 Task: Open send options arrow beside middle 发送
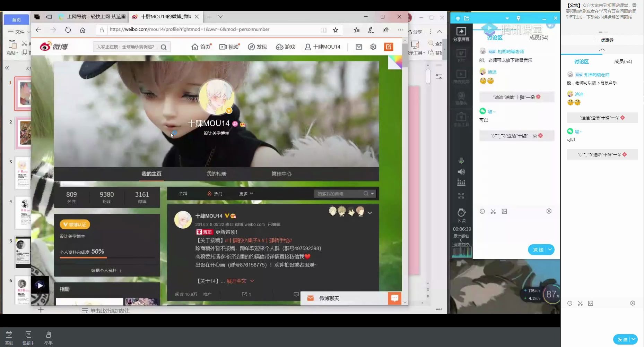550,249
